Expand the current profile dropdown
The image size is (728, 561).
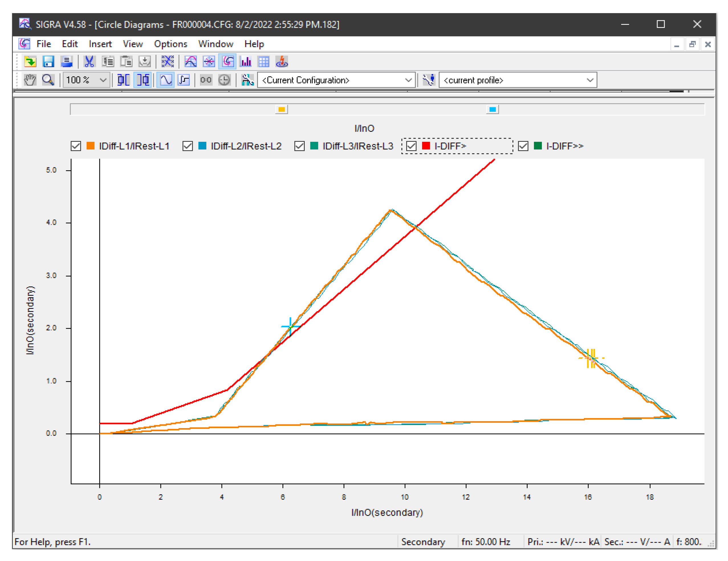tap(589, 80)
